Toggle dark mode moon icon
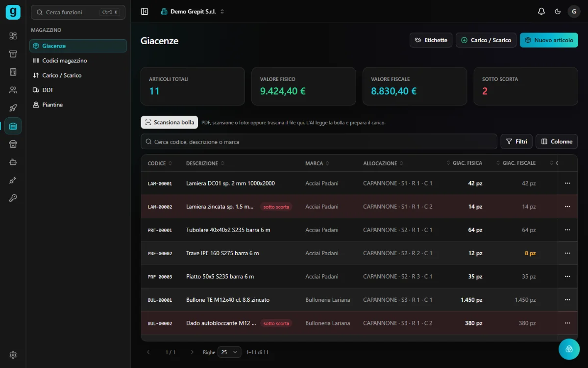The image size is (588, 368). (x=558, y=11)
